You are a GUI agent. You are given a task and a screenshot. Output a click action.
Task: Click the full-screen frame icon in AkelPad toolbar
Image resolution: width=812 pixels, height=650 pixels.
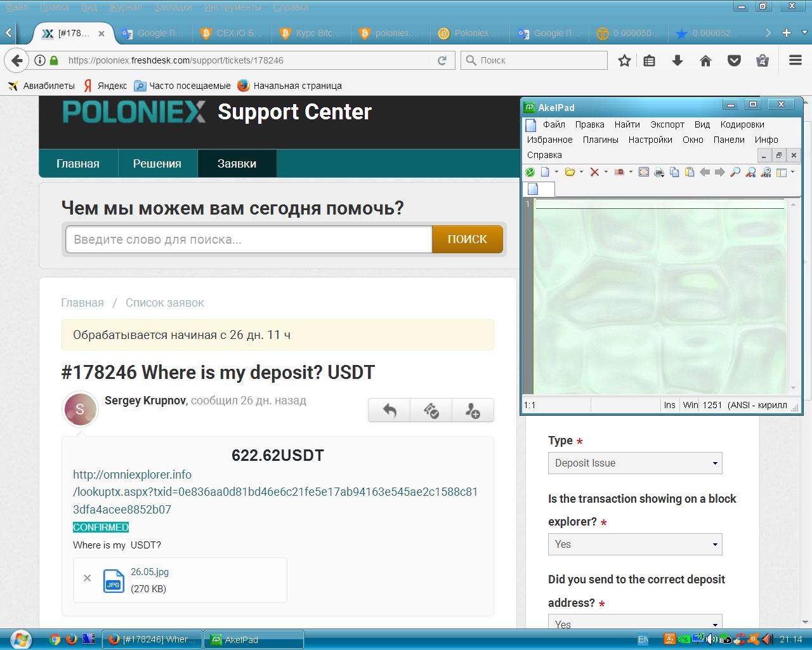(644, 172)
